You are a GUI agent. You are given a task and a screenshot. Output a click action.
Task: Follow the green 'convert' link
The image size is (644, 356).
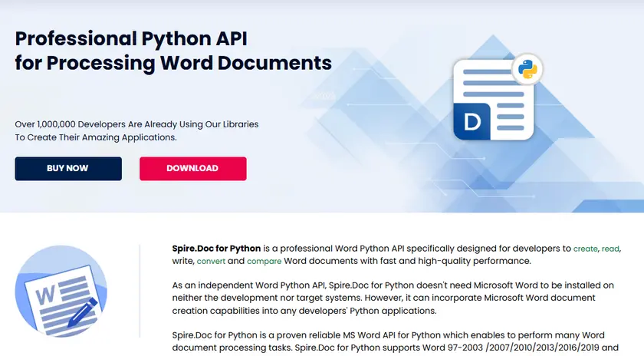tap(211, 261)
